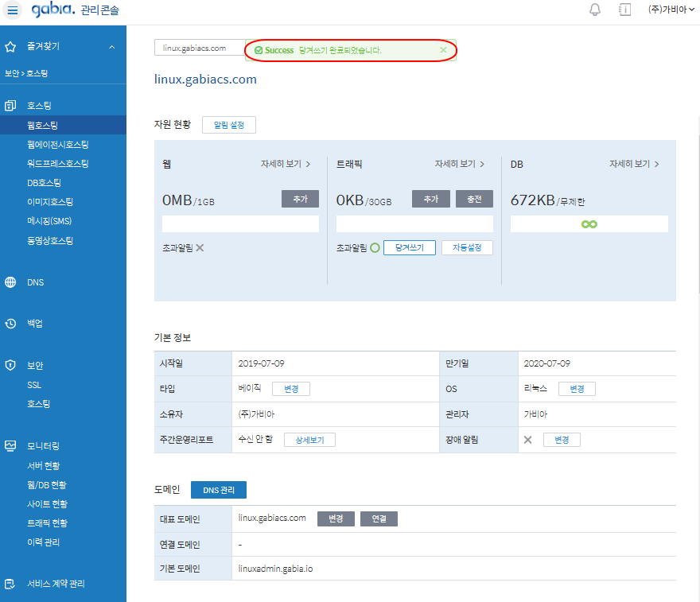Open 자세히 보기 for DB resource
This screenshot has width=700, height=602.
(635, 164)
